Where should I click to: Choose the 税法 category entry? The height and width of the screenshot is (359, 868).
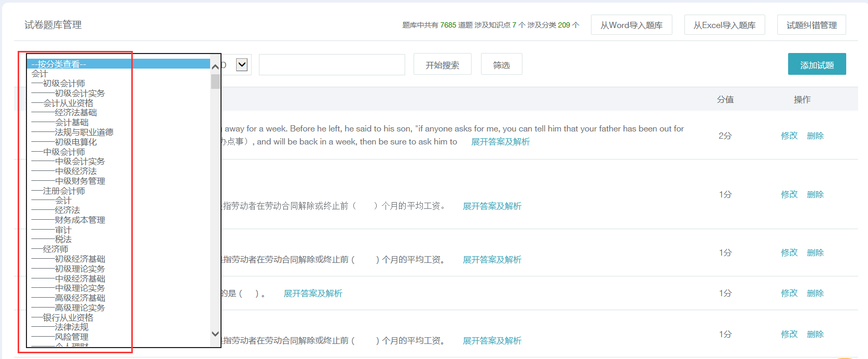click(63, 240)
